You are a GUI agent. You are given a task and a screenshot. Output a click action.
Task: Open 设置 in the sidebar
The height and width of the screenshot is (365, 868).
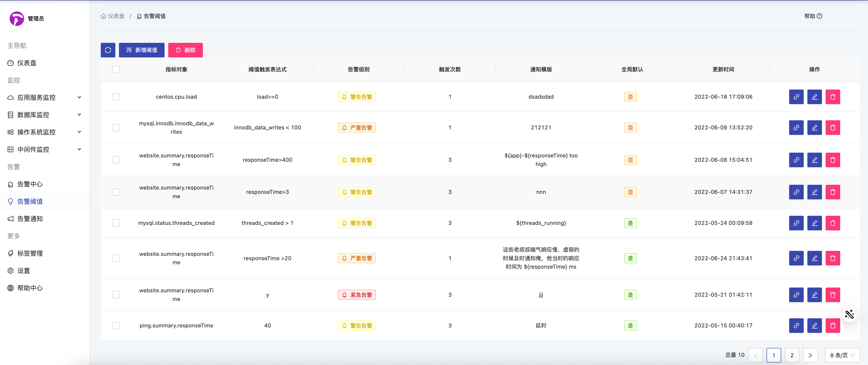pyautogui.click(x=44, y=271)
